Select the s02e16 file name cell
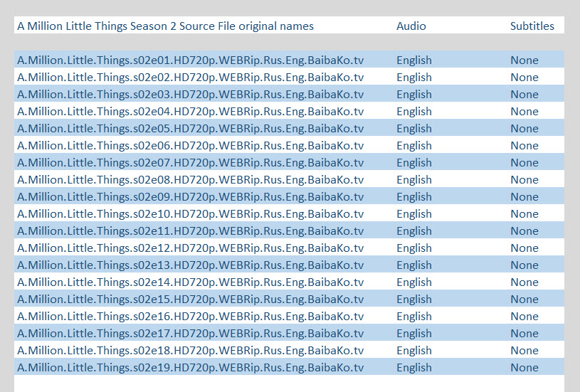This screenshot has height=392, width=580. [191, 316]
